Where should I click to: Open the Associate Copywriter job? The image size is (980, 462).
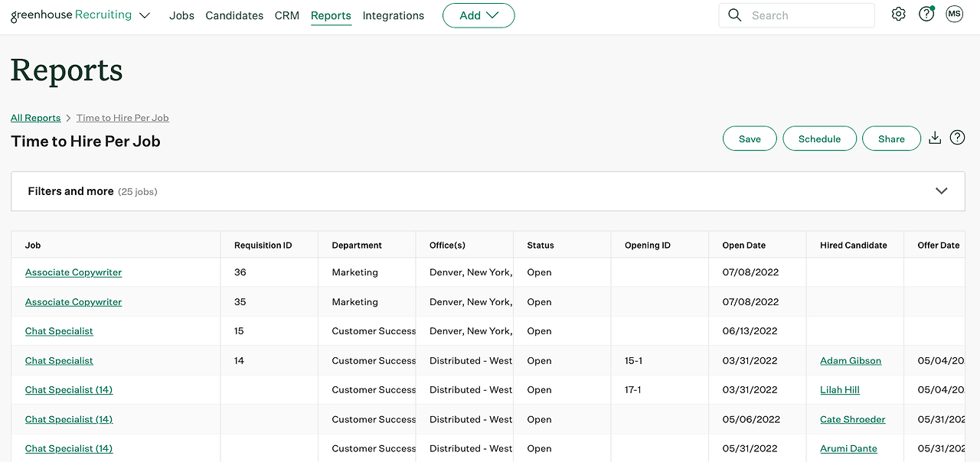[x=73, y=272]
